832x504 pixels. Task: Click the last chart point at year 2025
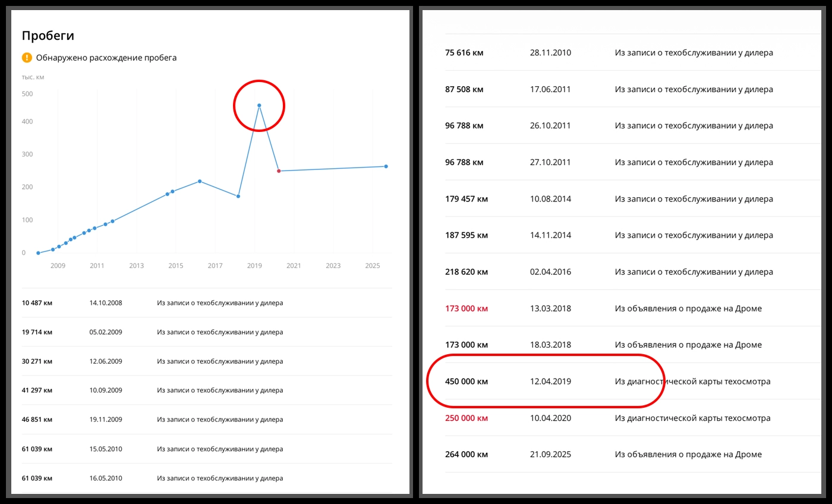(x=386, y=166)
